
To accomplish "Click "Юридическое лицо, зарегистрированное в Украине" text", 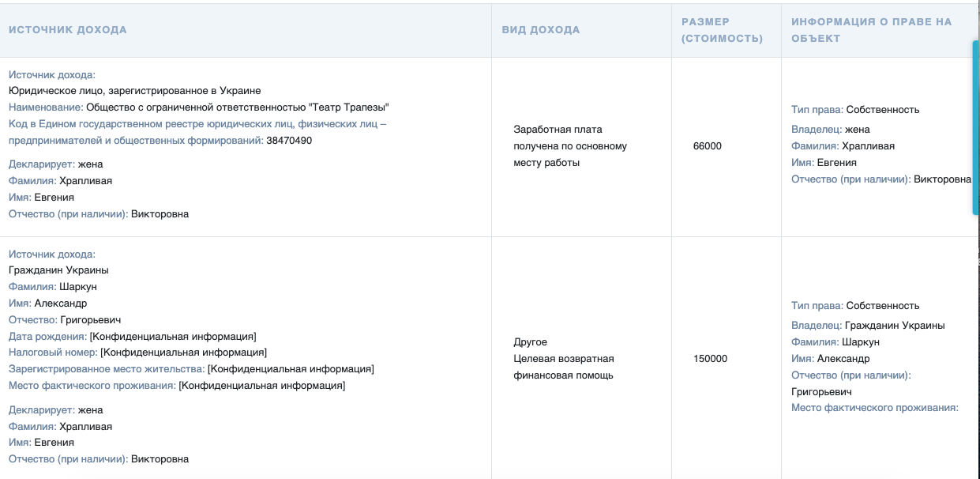I will click(x=134, y=91).
